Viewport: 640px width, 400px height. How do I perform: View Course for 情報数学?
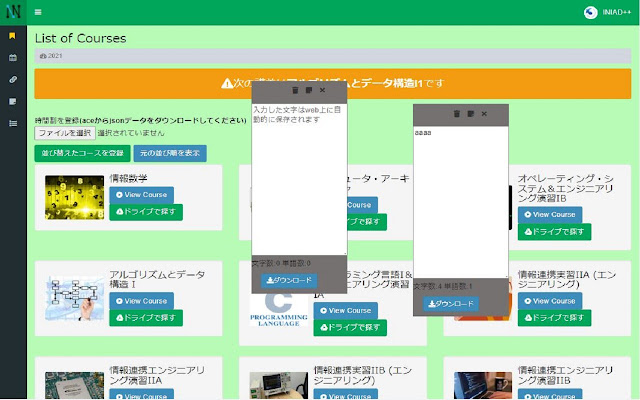142,195
